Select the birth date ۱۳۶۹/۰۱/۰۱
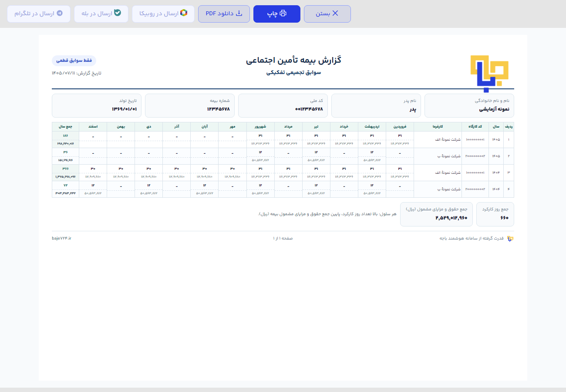566x392 pixels. pyautogui.click(x=124, y=109)
